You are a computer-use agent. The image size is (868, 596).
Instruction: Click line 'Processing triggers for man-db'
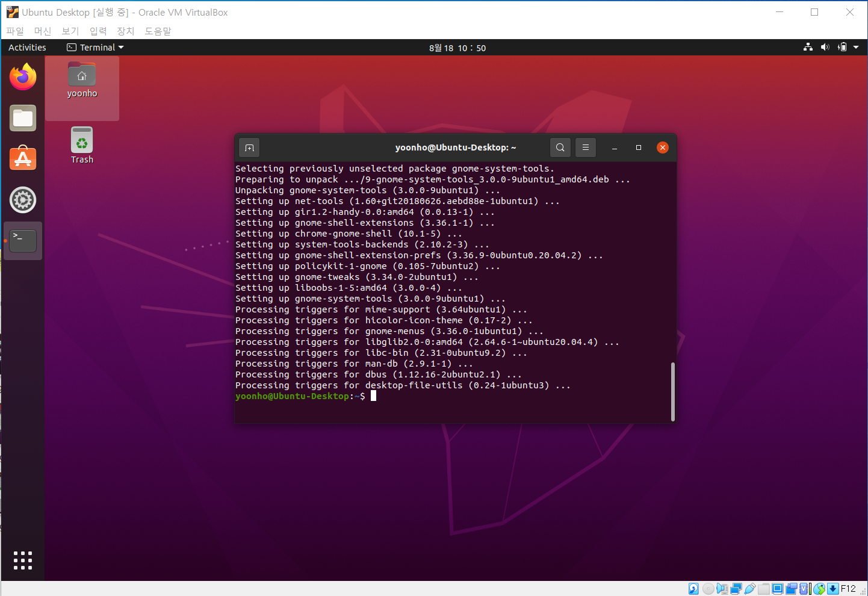(354, 364)
